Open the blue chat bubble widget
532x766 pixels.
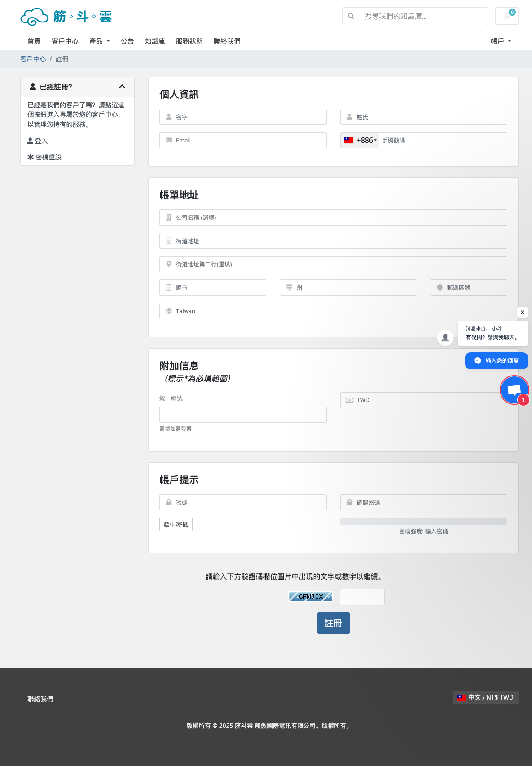tap(514, 390)
